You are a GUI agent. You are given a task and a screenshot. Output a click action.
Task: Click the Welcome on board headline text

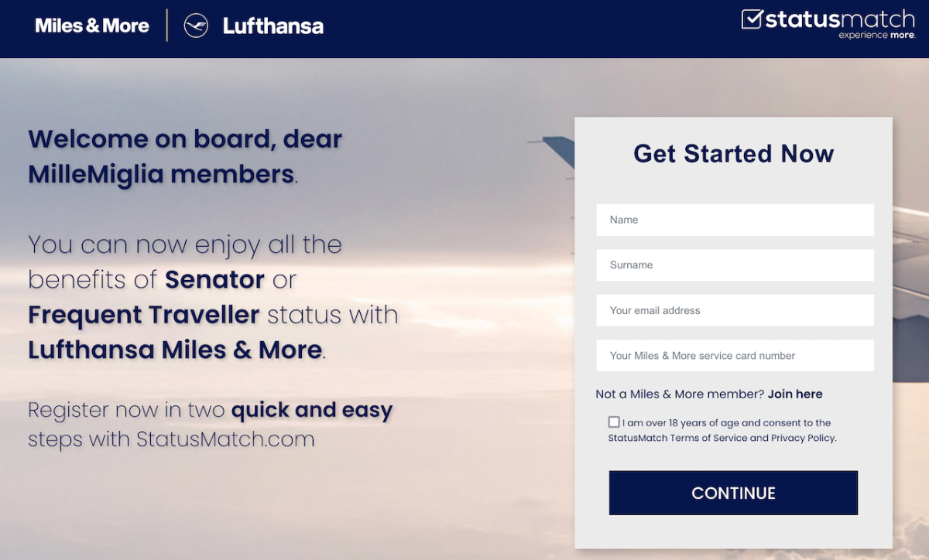coord(185,156)
